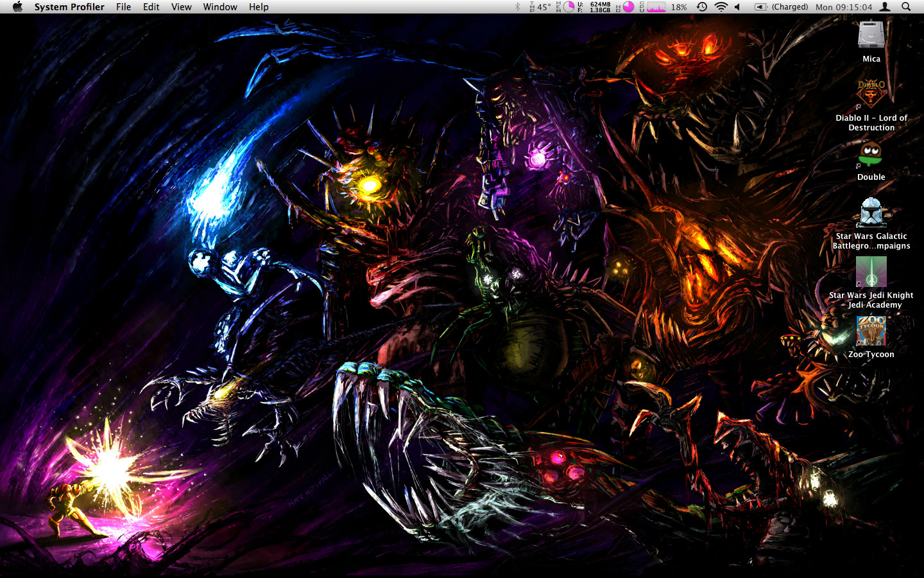Select the Mica hard drive icon
The image size is (924, 578).
[871, 35]
